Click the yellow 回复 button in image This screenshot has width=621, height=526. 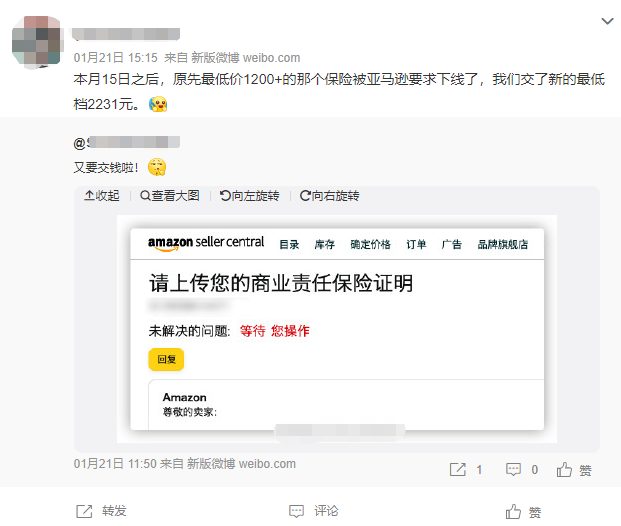[166, 360]
